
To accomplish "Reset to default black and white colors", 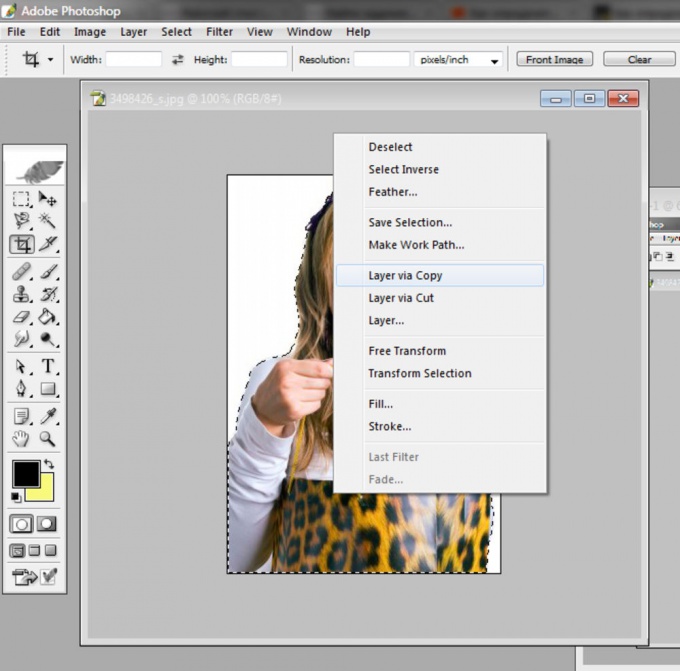I will pos(16,497).
